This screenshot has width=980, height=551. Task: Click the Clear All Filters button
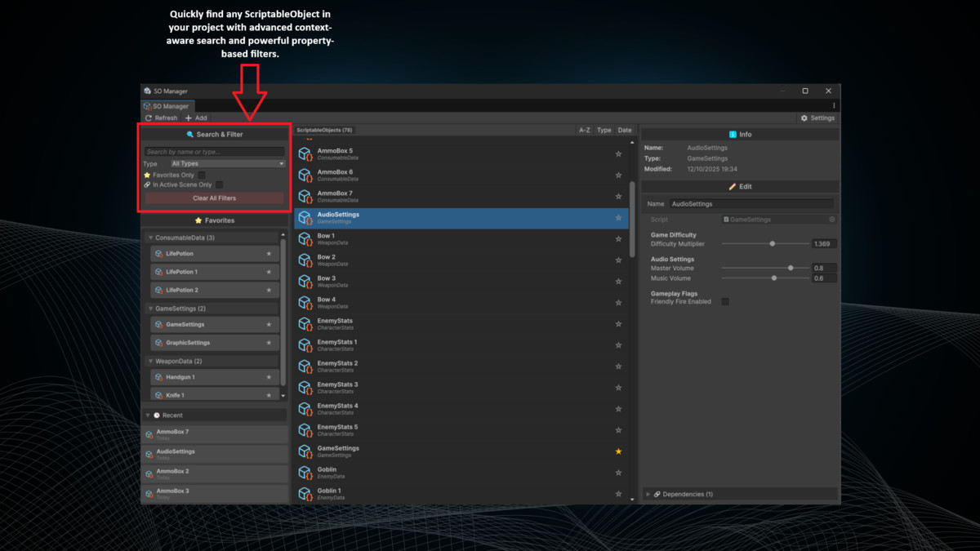(x=214, y=198)
